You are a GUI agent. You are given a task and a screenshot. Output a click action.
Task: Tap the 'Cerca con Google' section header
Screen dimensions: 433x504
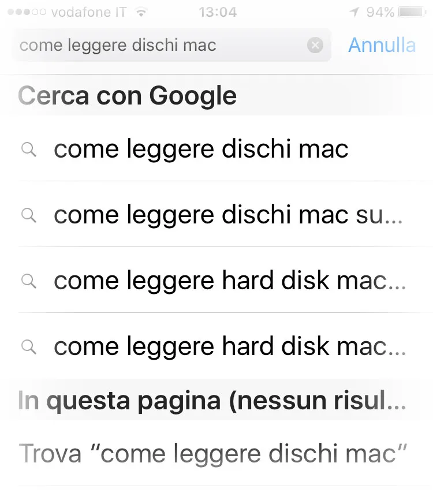(x=127, y=95)
